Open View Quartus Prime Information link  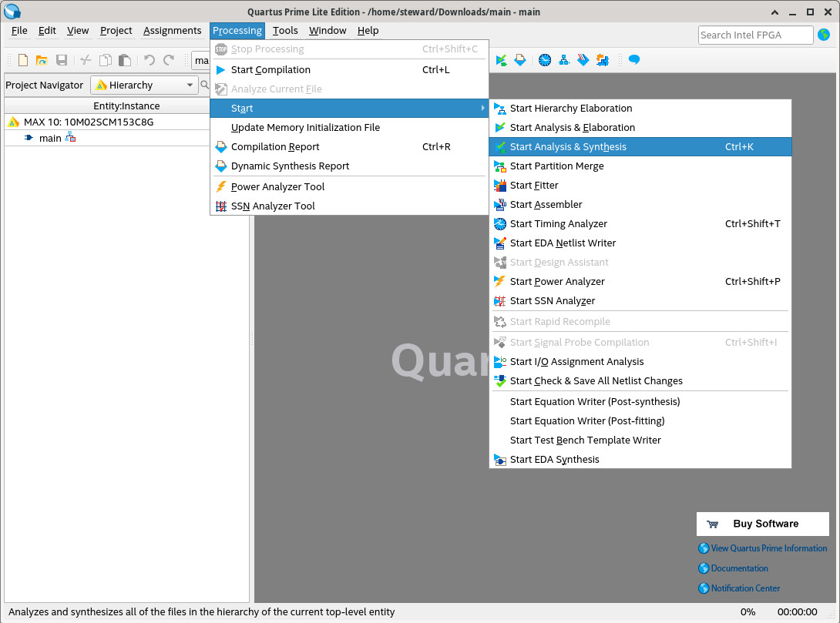click(768, 548)
